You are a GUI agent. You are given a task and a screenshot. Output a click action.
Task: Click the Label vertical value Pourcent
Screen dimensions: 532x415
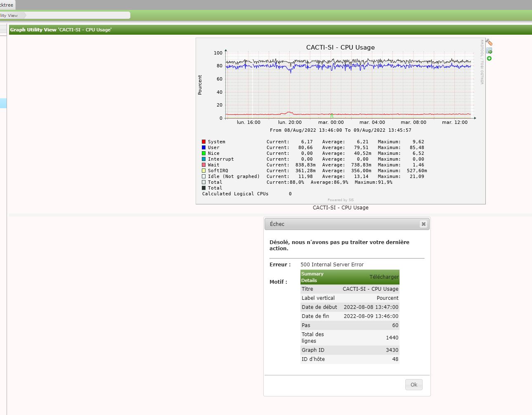coord(388,298)
